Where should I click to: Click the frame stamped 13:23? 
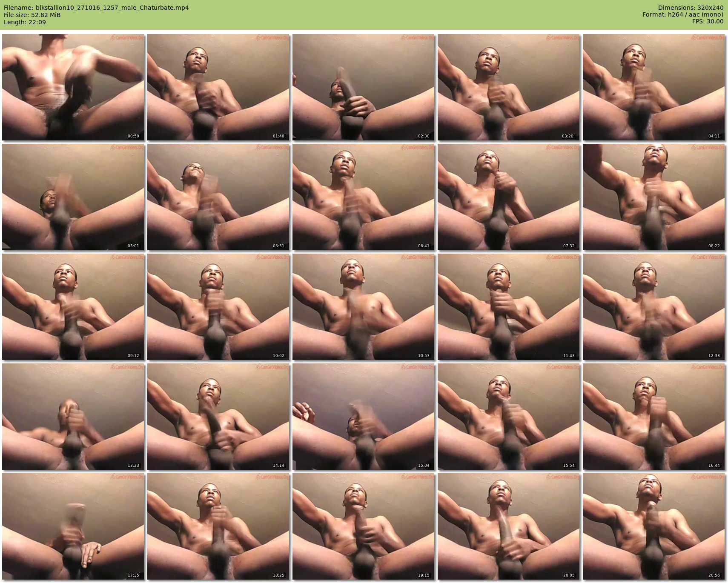pos(73,417)
